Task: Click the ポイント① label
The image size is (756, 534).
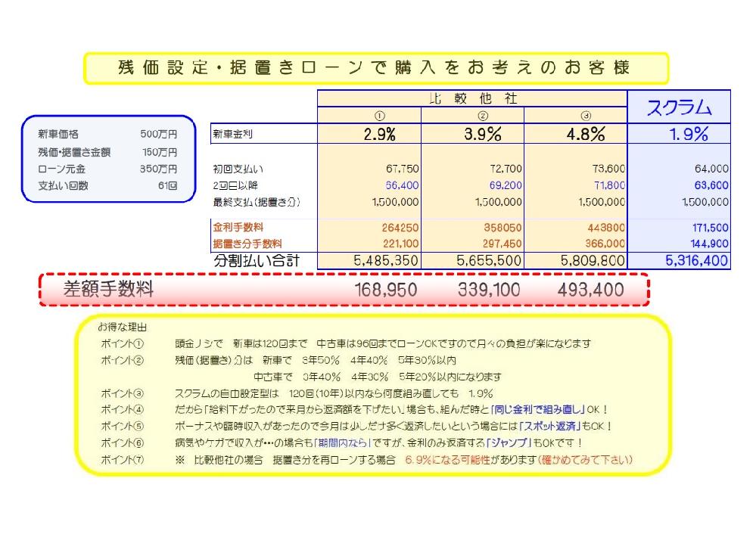Action: [122, 343]
